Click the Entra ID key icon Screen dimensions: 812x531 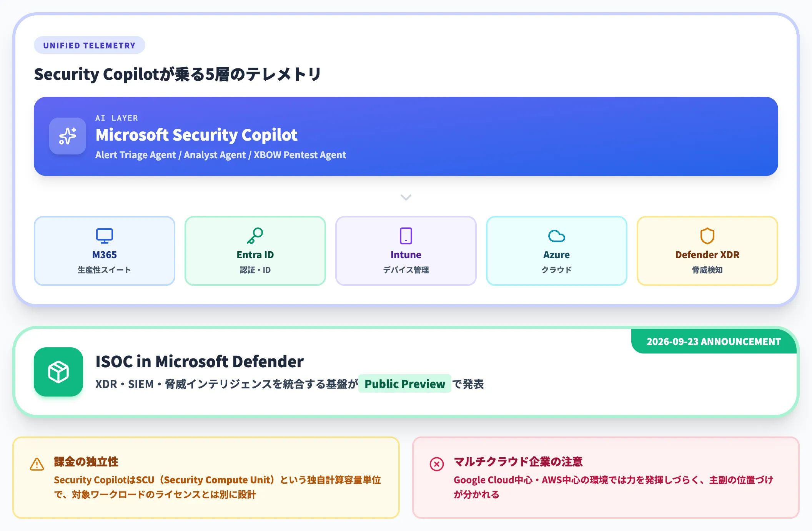[255, 236]
